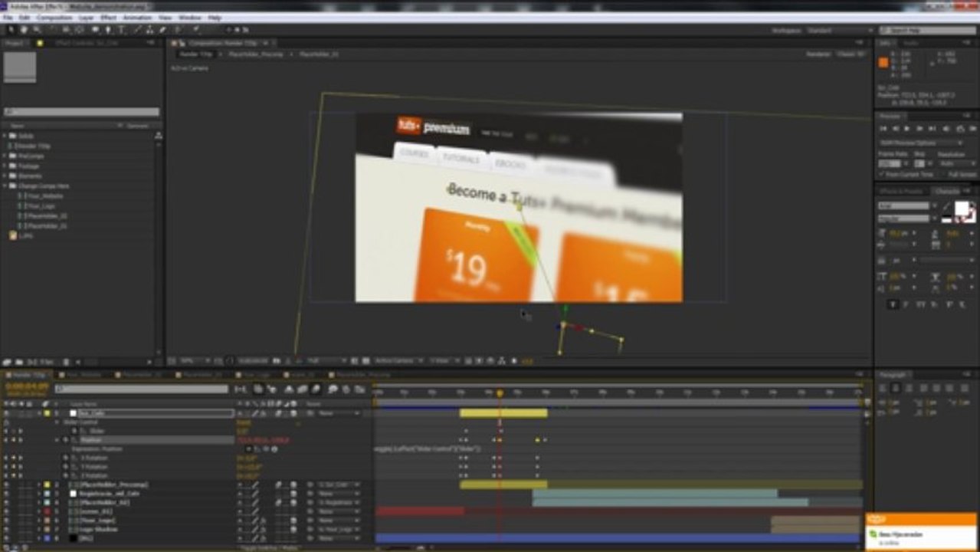Hide the Your_Logo layer in timeline
Image resolution: width=980 pixels, height=552 pixels.
point(6,521)
